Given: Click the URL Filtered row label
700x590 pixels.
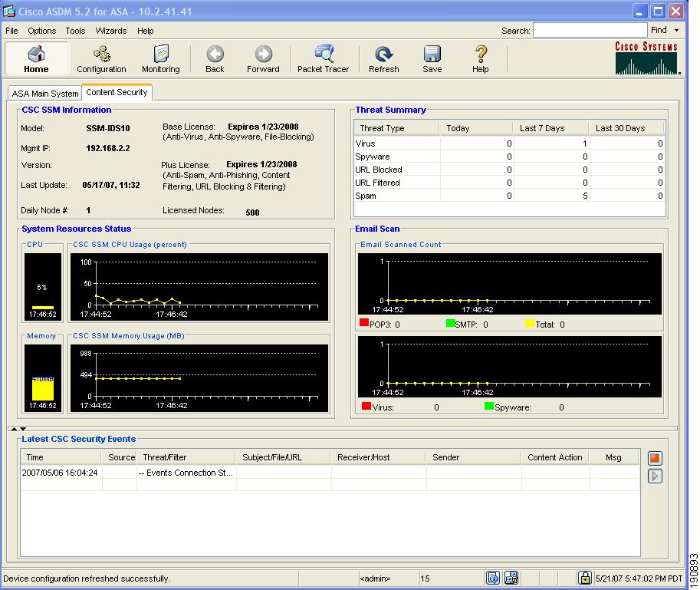Looking at the screenshot, I should point(377,183).
